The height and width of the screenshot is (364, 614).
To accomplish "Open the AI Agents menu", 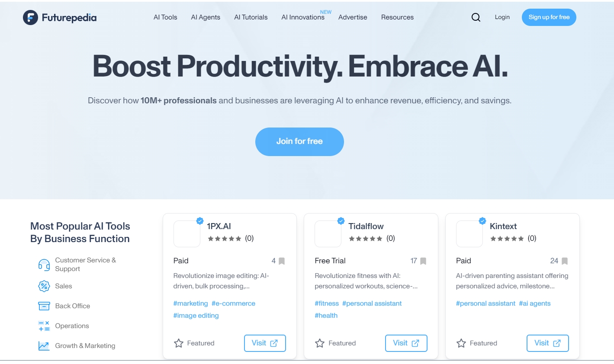I will click(206, 17).
